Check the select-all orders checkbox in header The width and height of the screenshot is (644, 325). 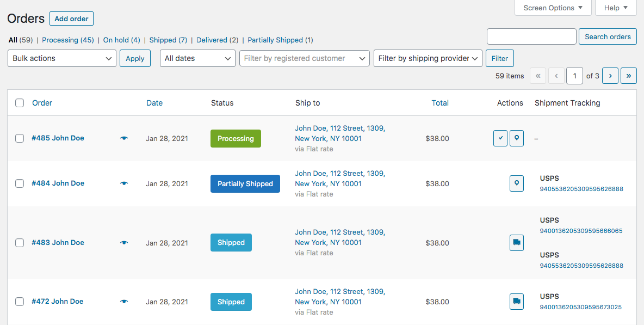pyautogui.click(x=20, y=102)
